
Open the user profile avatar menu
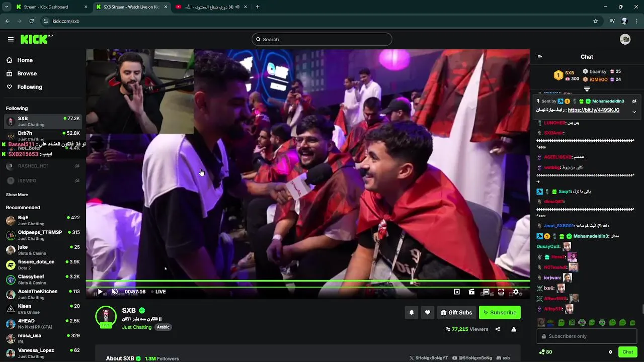click(x=625, y=39)
